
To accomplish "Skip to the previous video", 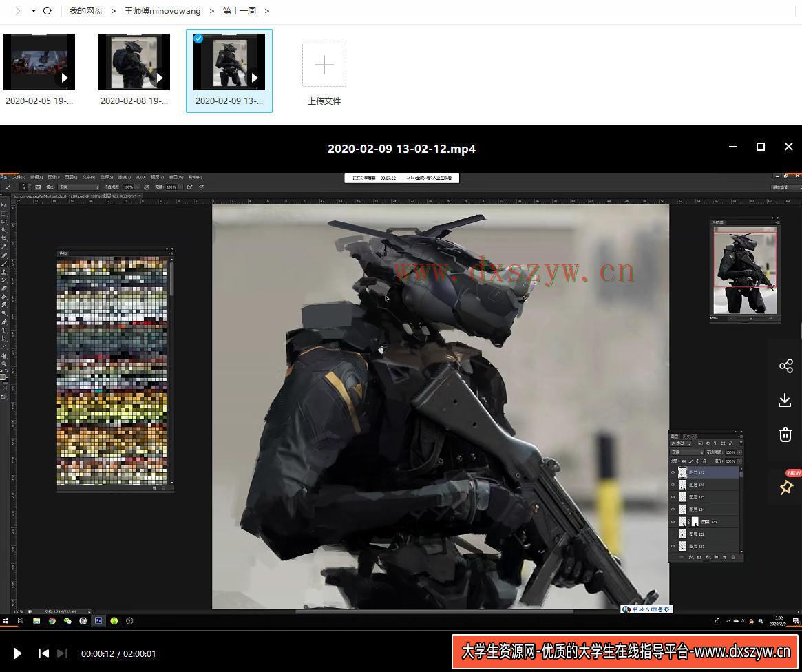I will (x=43, y=653).
